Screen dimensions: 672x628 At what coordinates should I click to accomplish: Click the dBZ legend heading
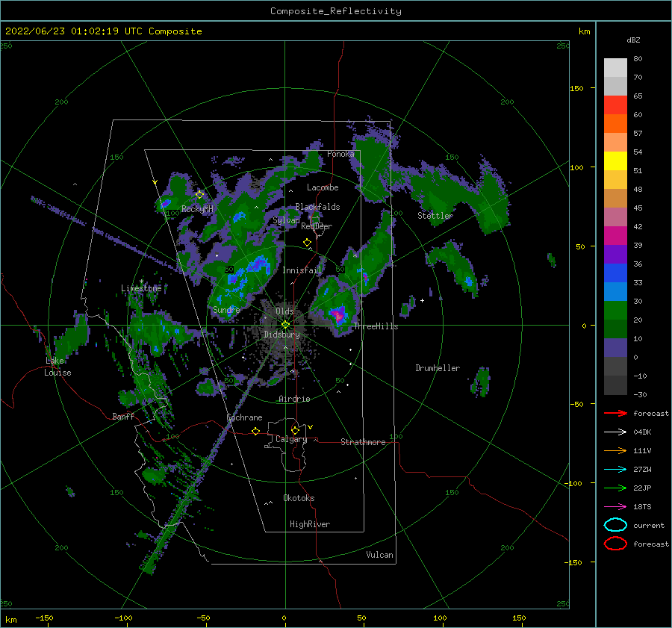(x=633, y=40)
